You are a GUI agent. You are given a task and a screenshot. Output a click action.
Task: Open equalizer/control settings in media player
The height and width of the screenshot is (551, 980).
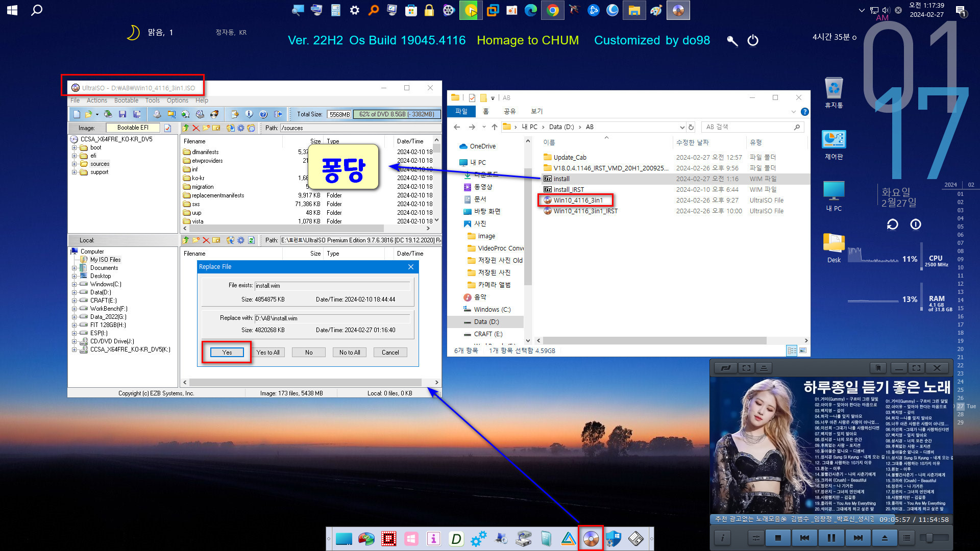(x=755, y=538)
